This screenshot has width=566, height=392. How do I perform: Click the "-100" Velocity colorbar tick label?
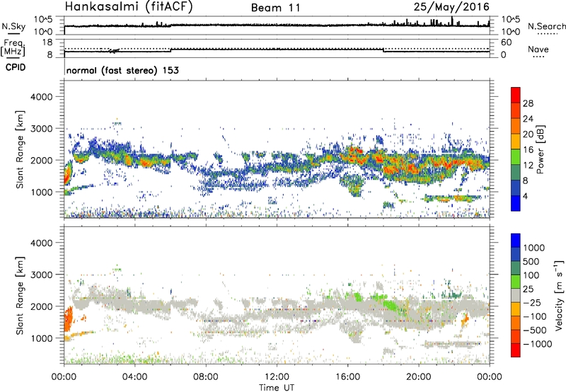535,316
